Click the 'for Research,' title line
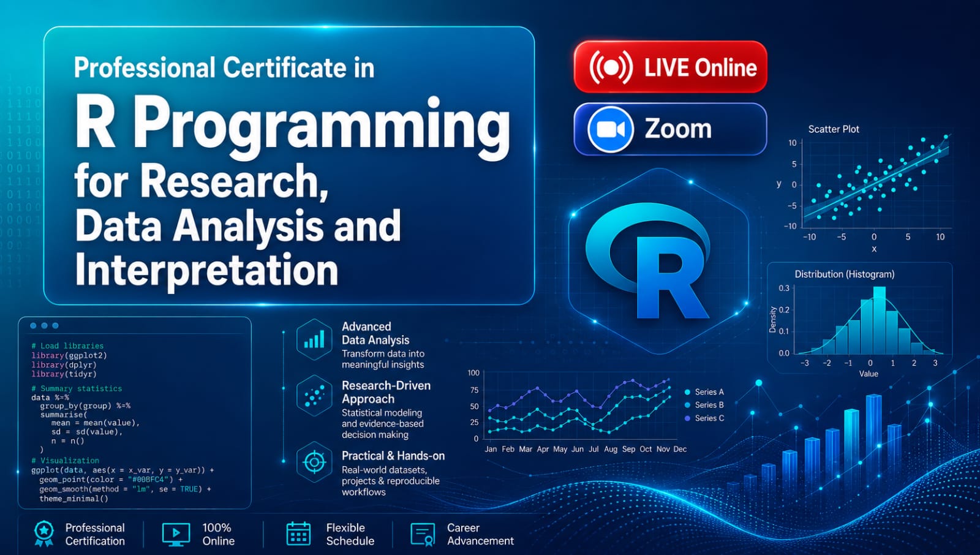Screen dimensions: 980x555 coord(201,181)
